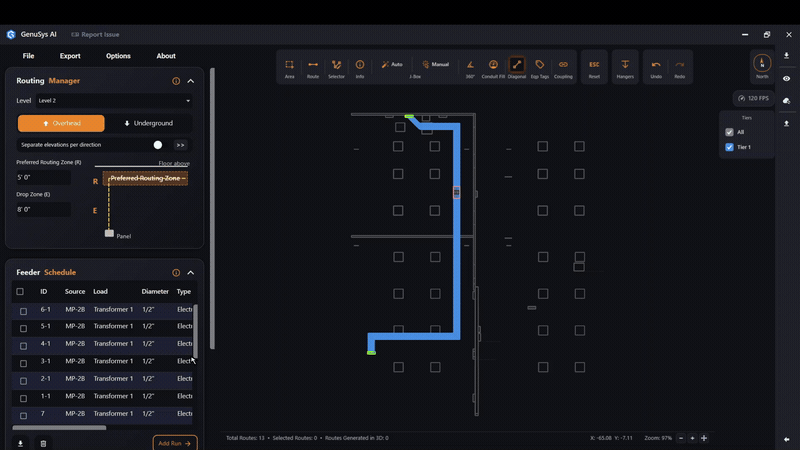800x450 pixels.
Task: Toggle select-all checkbox in Feeder Schedule header
Action: 20,291
